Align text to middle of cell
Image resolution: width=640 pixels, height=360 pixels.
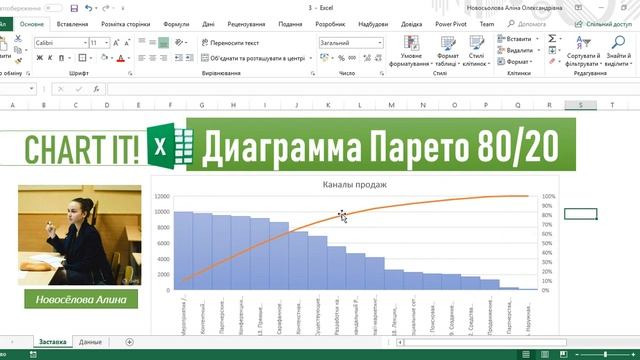[x=152, y=42]
